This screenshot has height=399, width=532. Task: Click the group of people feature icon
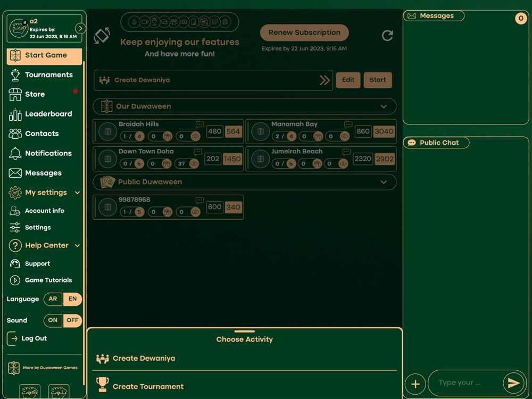click(174, 22)
